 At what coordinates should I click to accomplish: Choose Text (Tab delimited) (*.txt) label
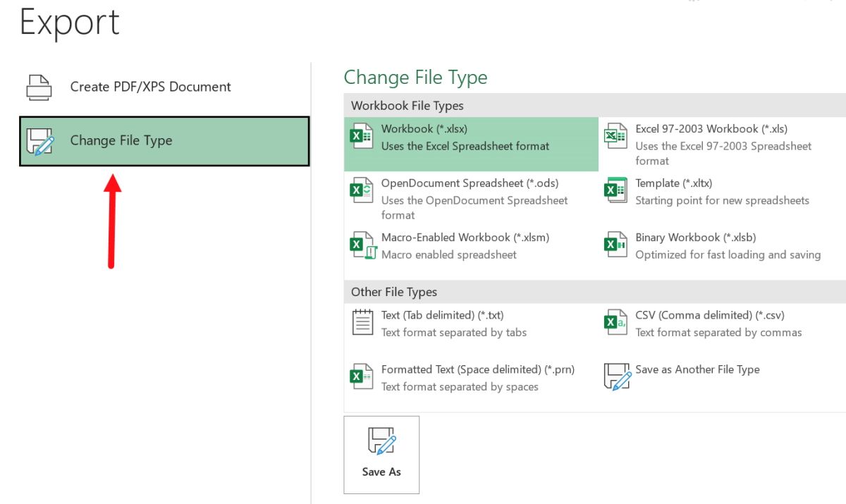click(x=442, y=315)
